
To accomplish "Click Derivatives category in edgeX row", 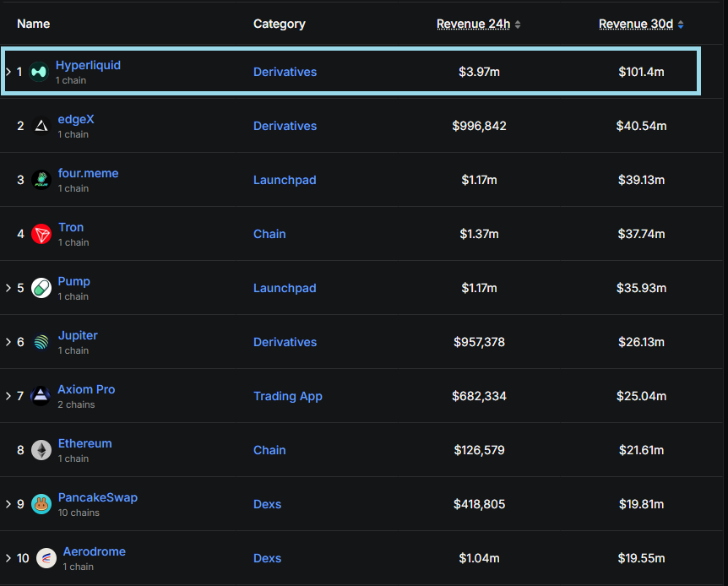I will [x=285, y=126].
